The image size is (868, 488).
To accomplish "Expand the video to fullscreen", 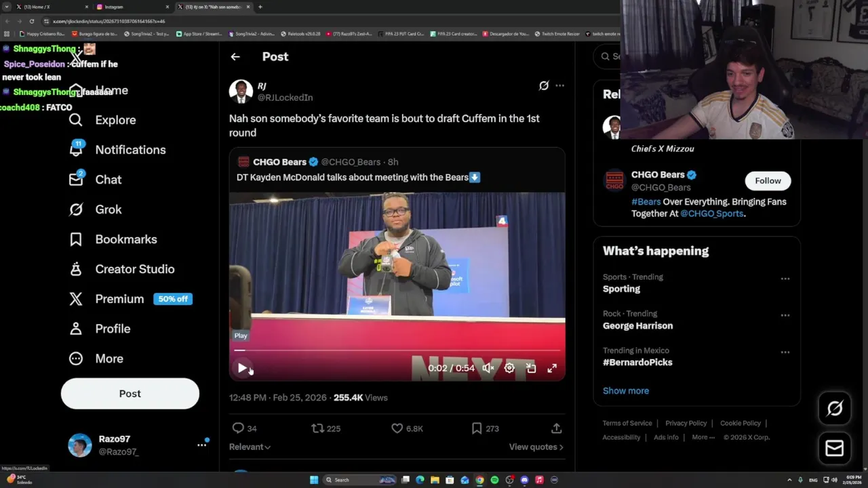I will tap(552, 368).
